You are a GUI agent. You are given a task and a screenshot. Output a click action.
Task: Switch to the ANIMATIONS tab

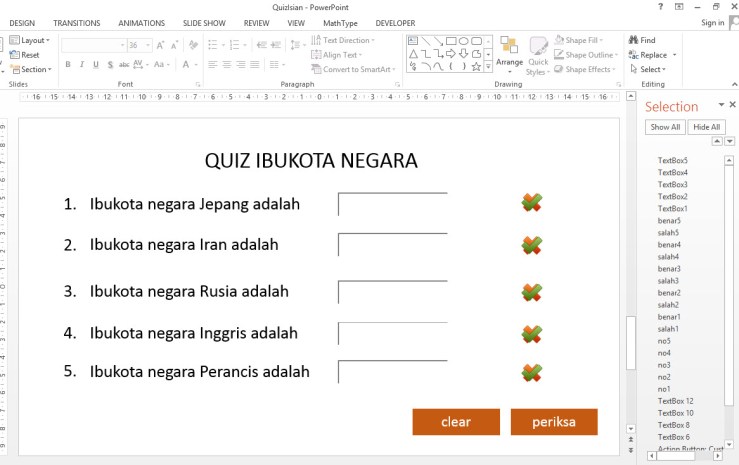[141, 22]
